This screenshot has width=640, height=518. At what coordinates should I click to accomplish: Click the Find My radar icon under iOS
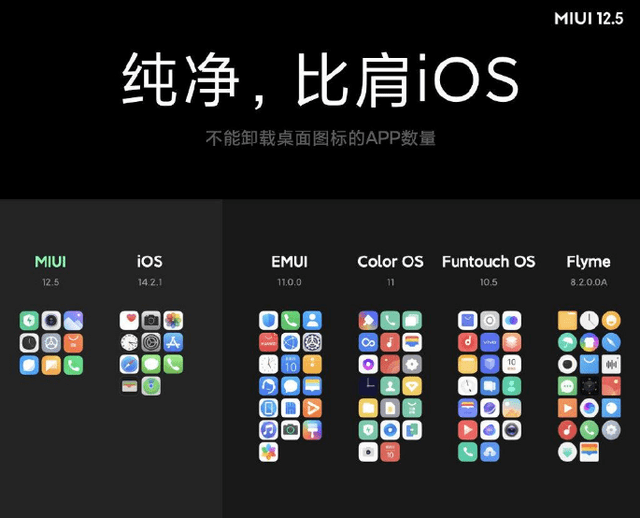click(151, 386)
